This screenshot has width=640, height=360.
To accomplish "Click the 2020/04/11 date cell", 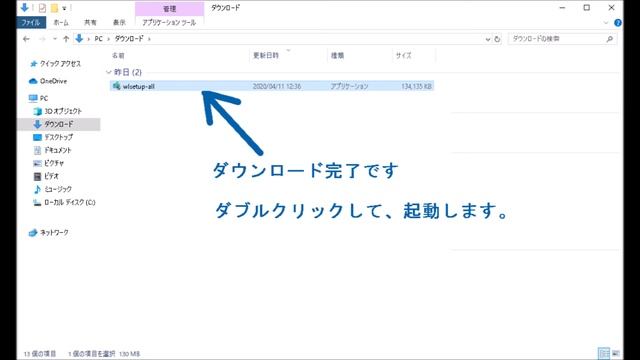I will pos(277,87).
